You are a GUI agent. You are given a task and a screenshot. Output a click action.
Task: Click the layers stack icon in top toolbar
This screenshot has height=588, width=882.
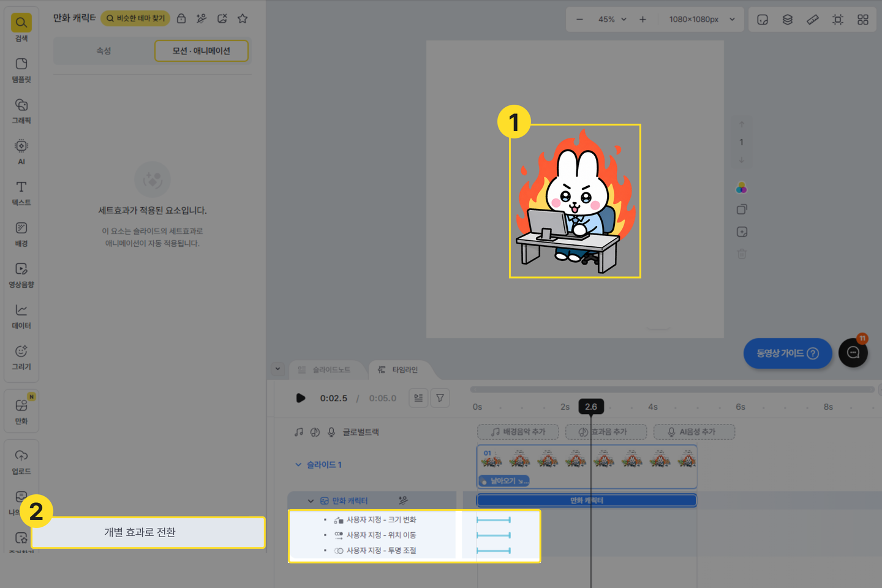(788, 20)
